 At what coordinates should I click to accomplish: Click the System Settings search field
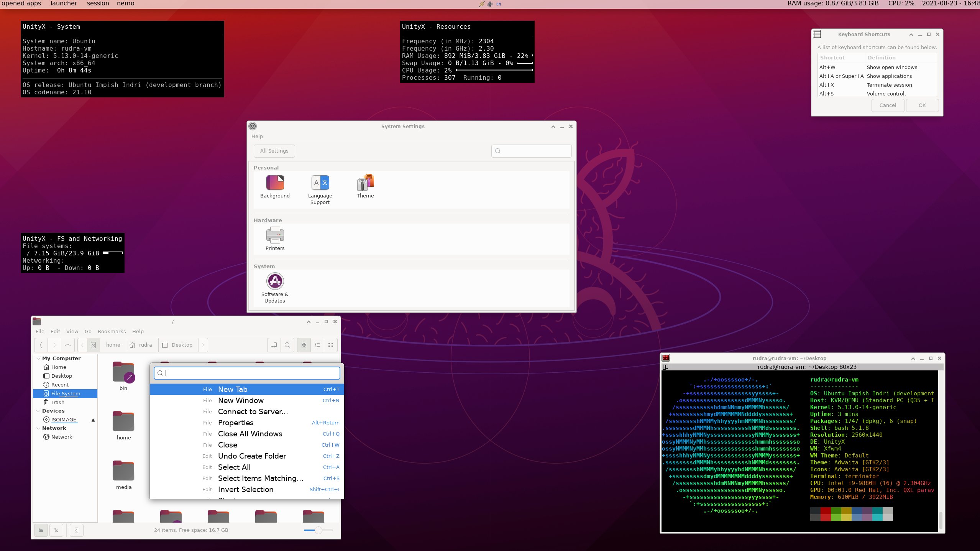531,151
